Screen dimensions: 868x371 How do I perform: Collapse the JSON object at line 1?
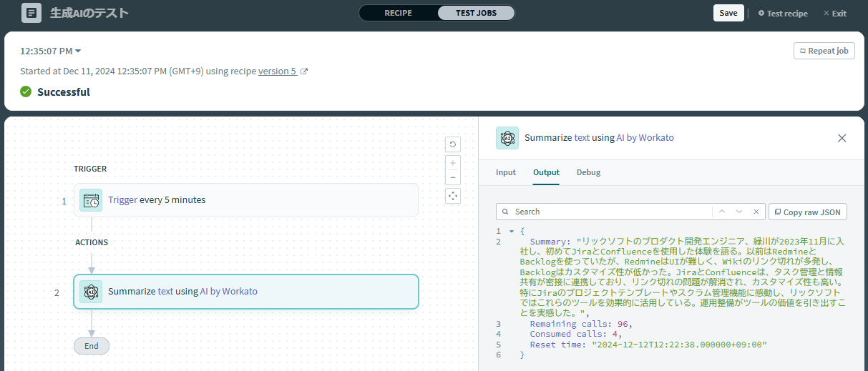511,231
